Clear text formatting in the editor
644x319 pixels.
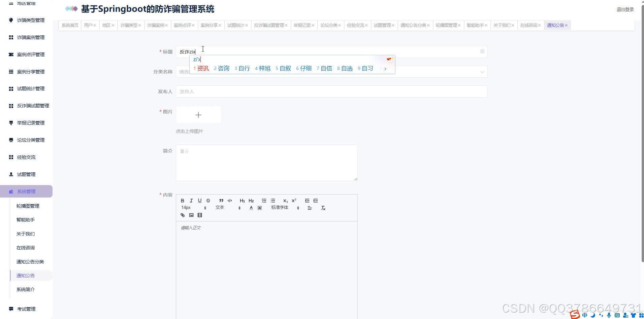tap(323, 208)
